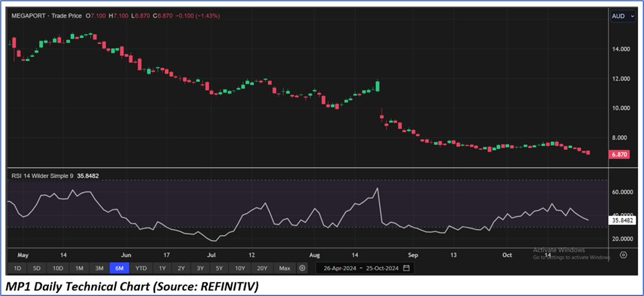The image size is (644, 296).
Task: Show the 1Y time range
Action: point(162,268)
